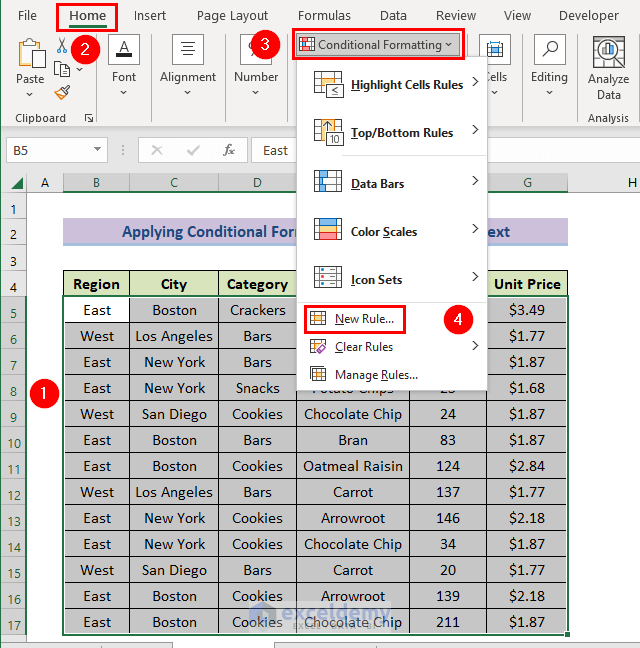Expand the Paste dropdown arrow

(x=30, y=95)
